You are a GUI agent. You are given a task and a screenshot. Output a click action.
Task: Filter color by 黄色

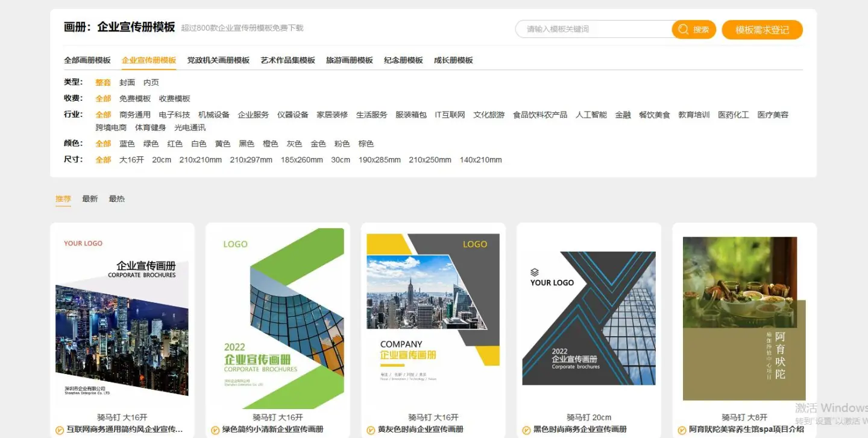pyautogui.click(x=222, y=144)
